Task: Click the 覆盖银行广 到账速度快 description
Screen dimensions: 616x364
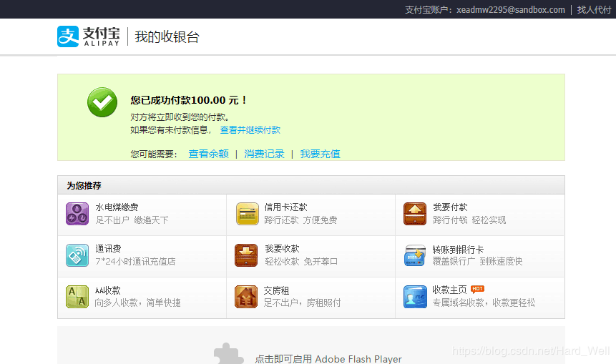Action: [477, 262]
